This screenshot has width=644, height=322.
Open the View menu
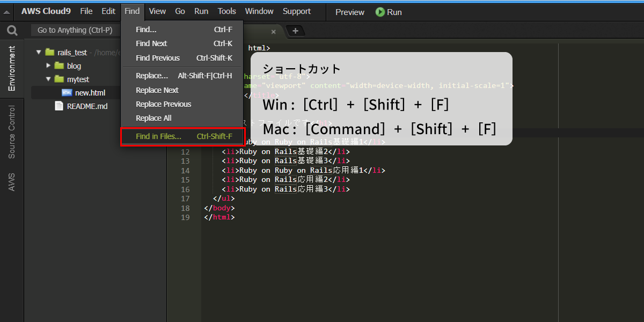tap(157, 11)
